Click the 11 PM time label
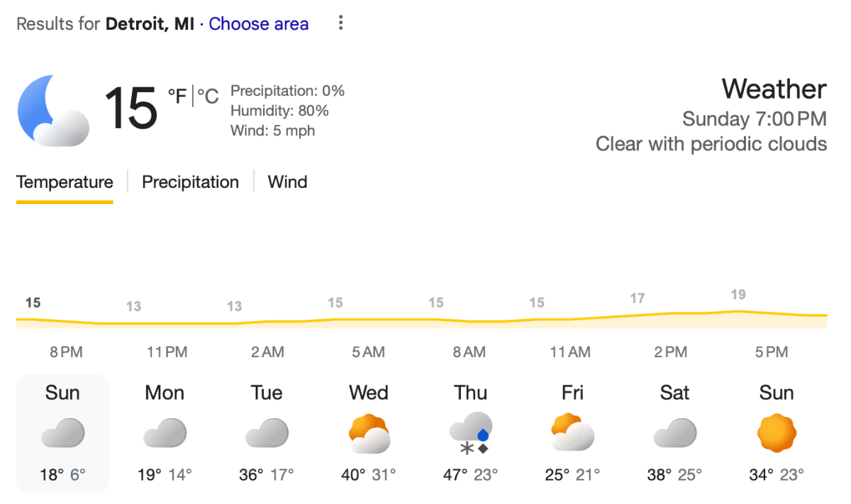 [167, 352]
